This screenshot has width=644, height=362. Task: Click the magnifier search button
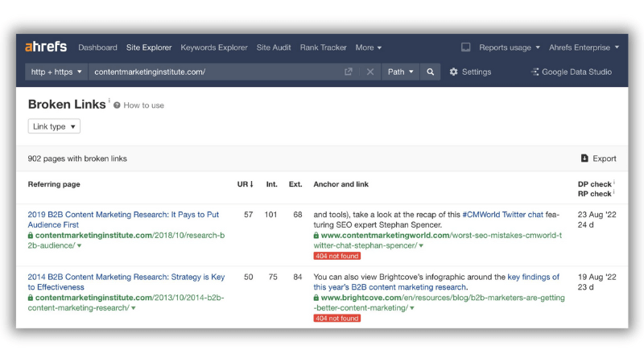point(430,72)
